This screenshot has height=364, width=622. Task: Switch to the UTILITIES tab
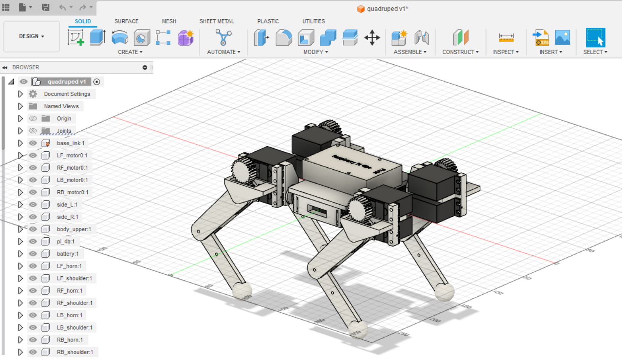[314, 21]
